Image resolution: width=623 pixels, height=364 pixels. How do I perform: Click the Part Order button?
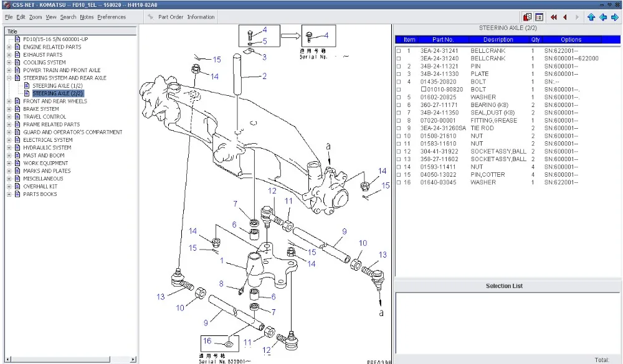pos(171,17)
